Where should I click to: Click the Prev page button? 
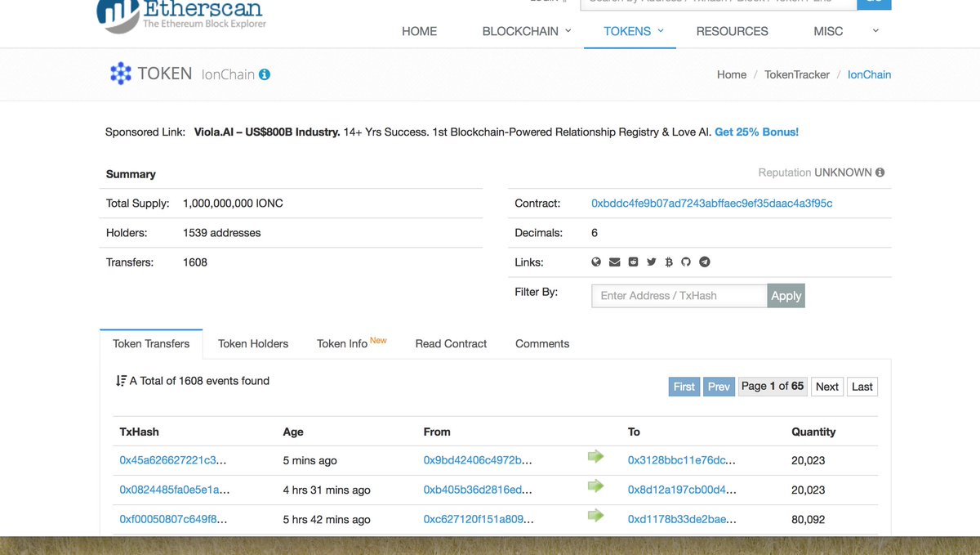(719, 387)
